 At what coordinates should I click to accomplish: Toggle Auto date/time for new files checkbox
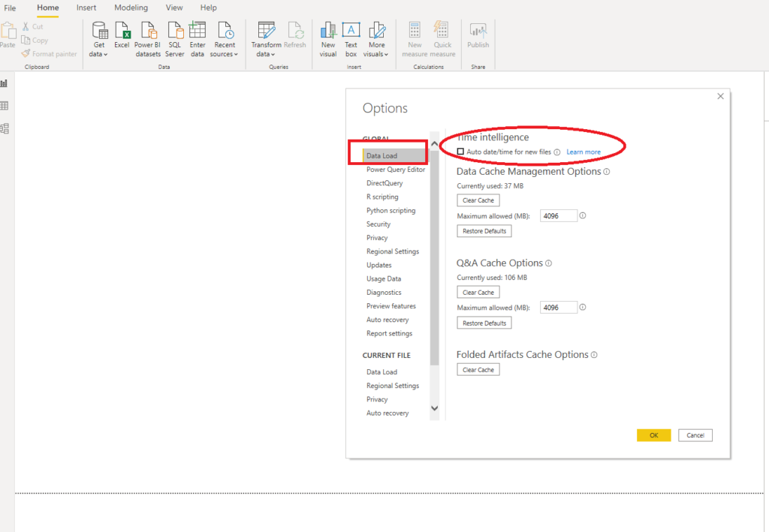pyautogui.click(x=460, y=152)
